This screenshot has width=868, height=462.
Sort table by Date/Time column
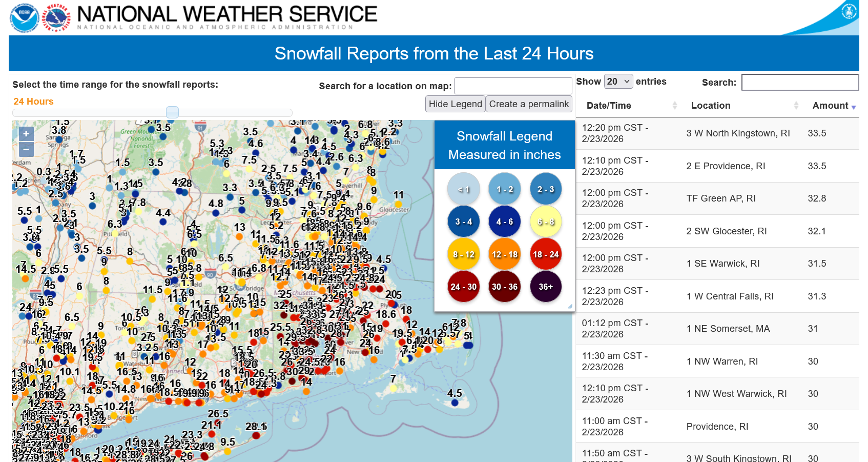(x=631, y=106)
